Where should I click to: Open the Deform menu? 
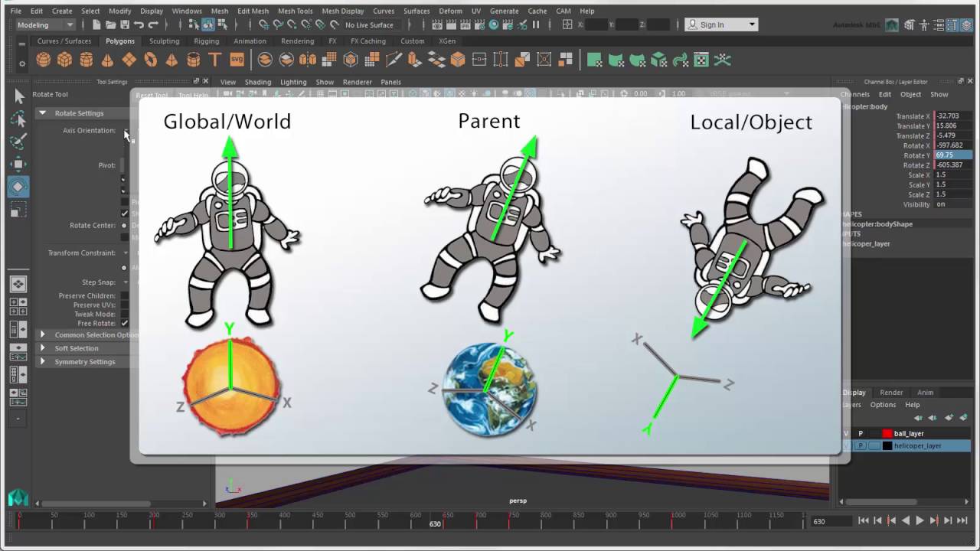click(450, 11)
